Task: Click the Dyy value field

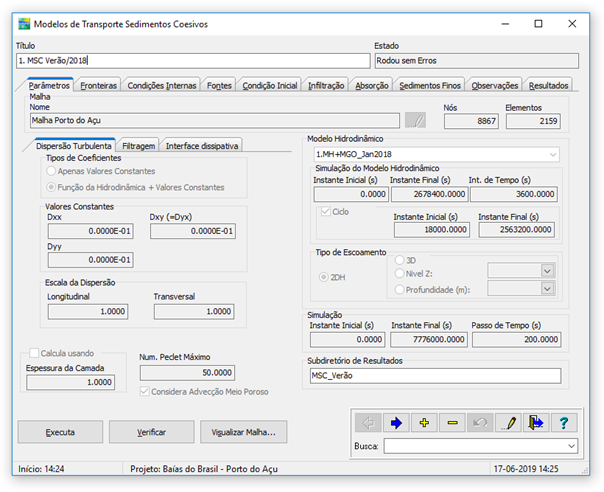Action: pyautogui.click(x=91, y=260)
